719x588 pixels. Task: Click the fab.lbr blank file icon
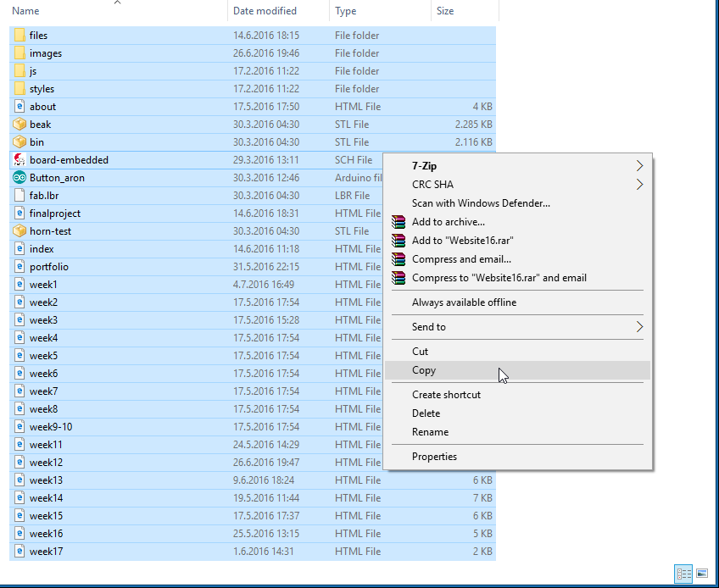[20, 196]
